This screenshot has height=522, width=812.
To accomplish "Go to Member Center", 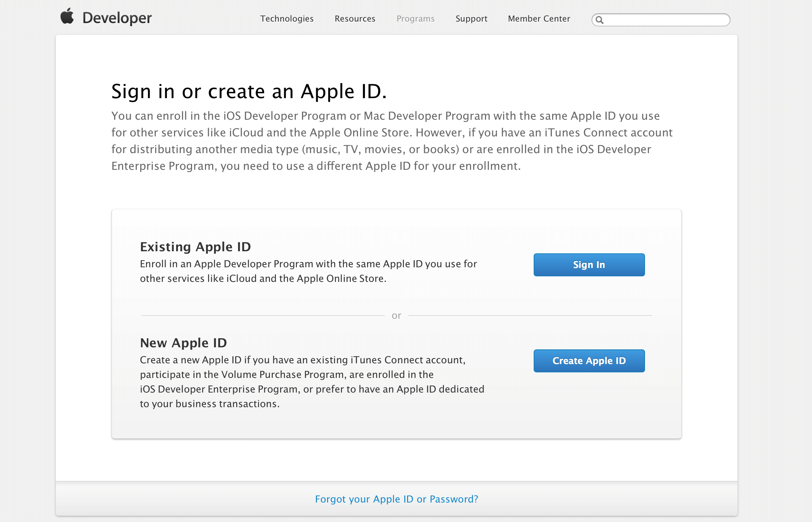I will 539,18.
